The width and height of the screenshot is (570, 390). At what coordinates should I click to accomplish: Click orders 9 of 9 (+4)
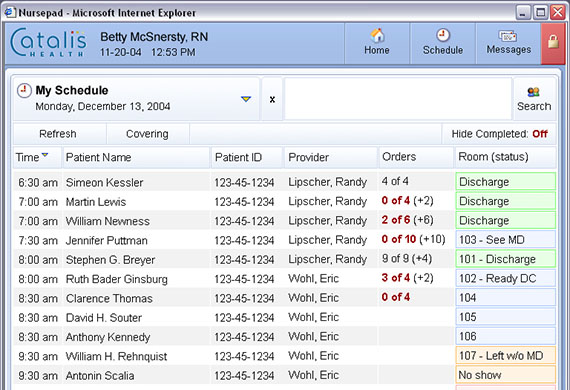407,258
